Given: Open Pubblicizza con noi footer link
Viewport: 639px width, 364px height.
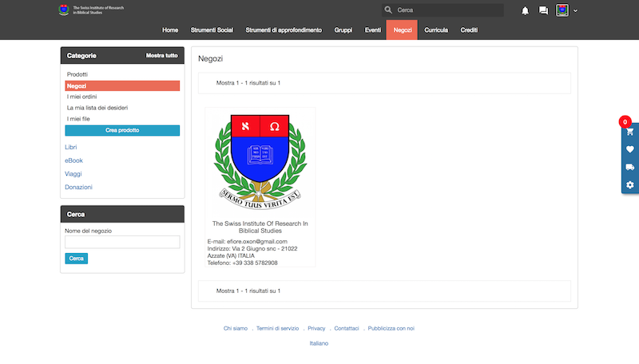Looking at the screenshot, I should coord(391,329).
